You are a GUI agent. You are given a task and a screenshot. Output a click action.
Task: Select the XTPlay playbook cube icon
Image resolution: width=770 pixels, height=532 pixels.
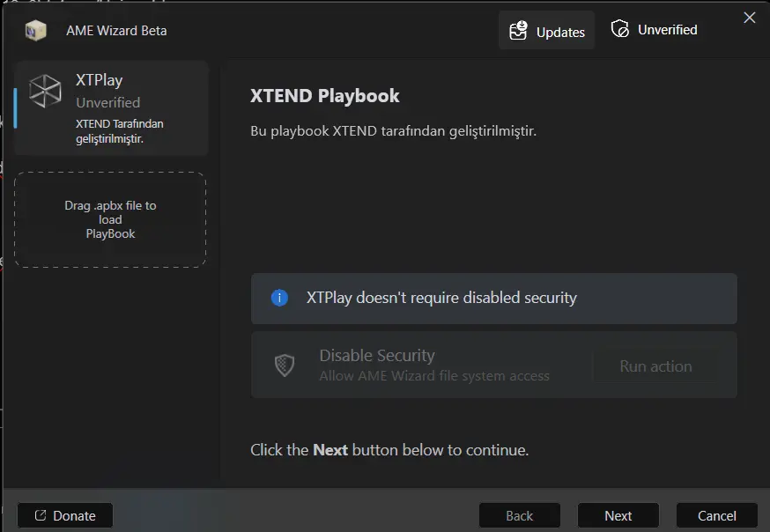pos(45,91)
